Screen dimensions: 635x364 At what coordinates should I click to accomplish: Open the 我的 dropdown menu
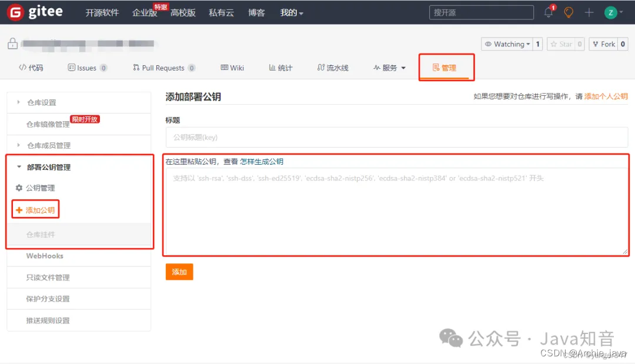point(291,12)
